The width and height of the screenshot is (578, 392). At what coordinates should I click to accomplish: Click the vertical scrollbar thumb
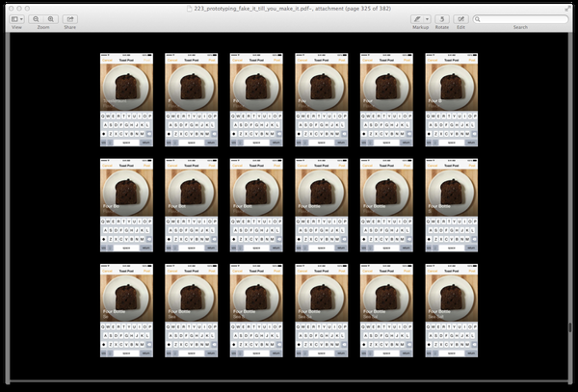570,327
